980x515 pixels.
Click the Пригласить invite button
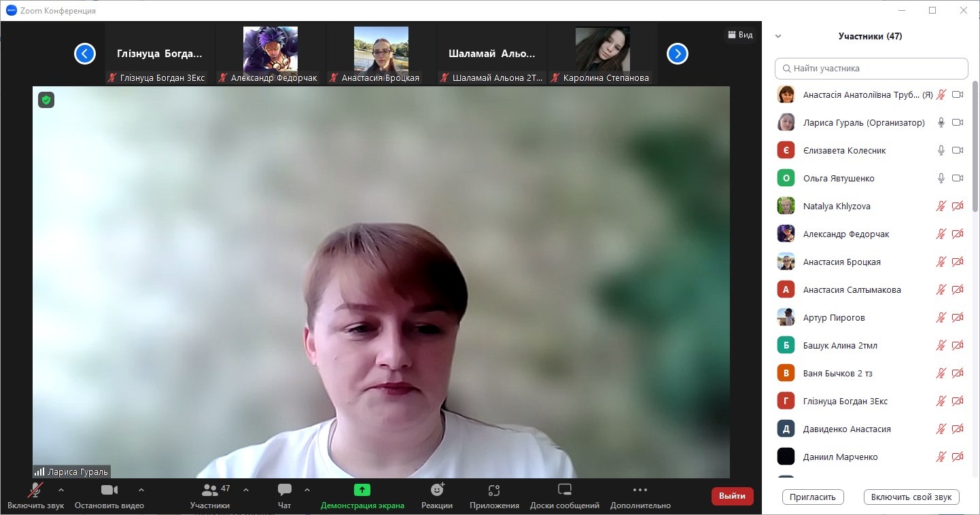[813, 497]
